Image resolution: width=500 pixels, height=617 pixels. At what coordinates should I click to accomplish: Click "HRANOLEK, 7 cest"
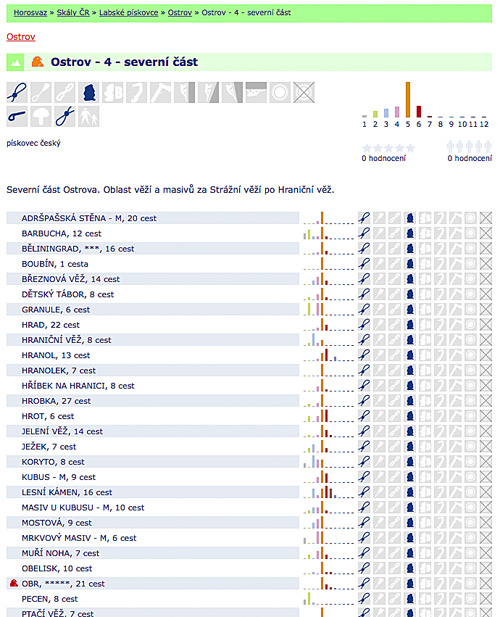click(59, 371)
